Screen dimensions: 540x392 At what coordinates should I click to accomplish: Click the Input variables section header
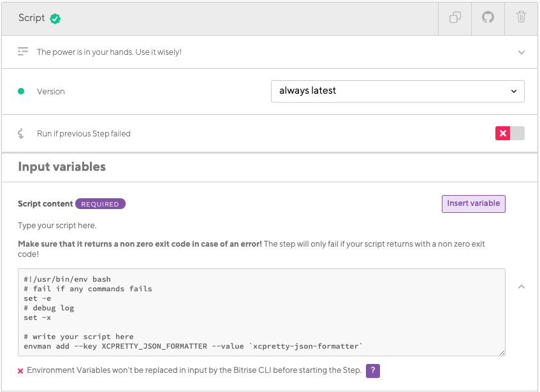[62, 167]
